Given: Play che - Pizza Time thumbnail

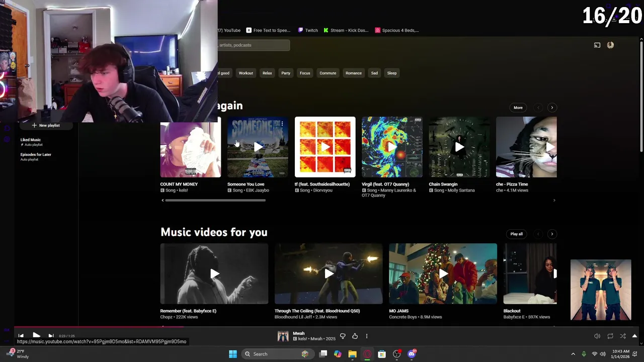Looking at the screenshot, I should [526, 147].
